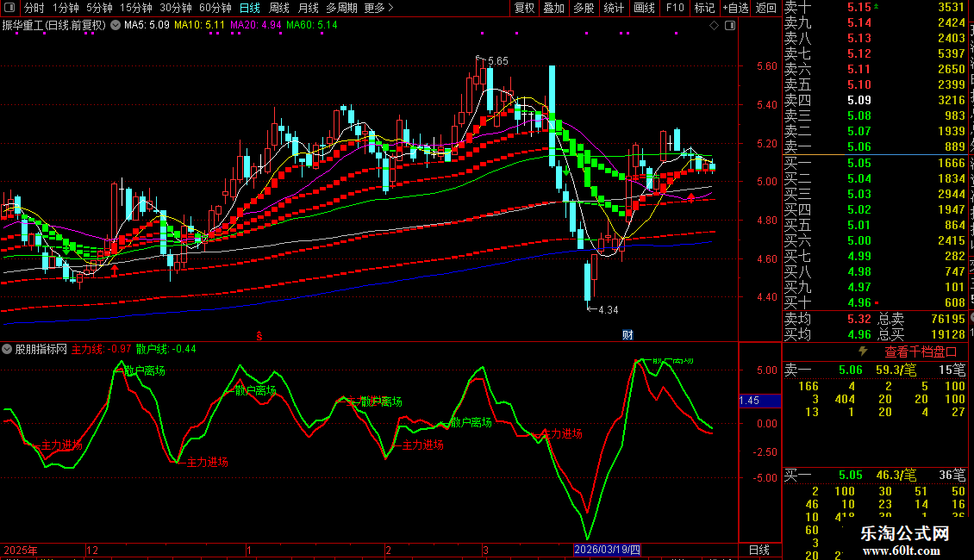
Task: Select the 日线 period tab
Action: coord(250,8)
